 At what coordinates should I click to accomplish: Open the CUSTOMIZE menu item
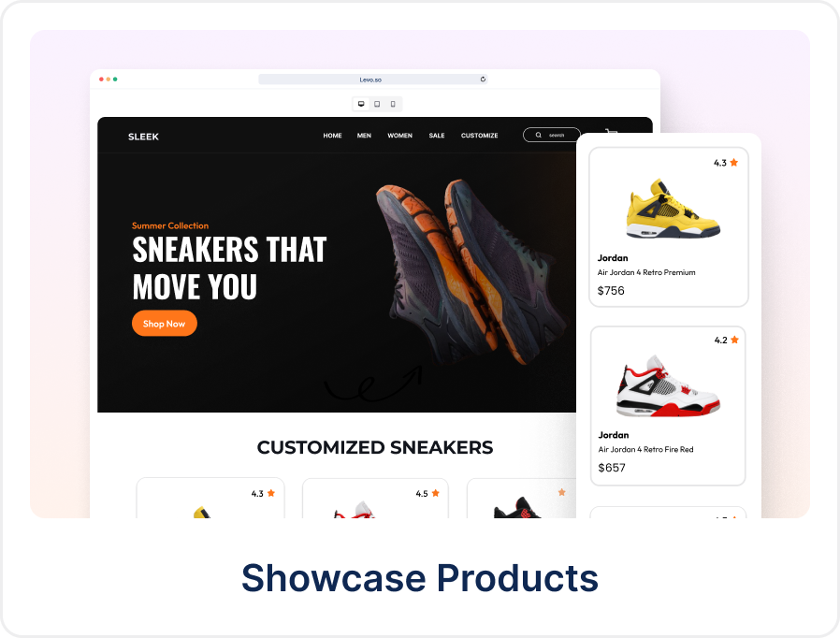tap(480, 136)
